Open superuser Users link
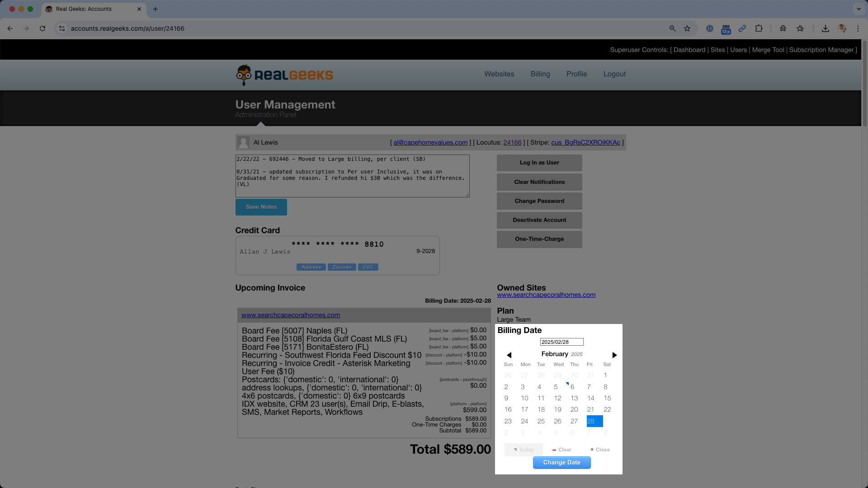Viewport: 868px width, 488px height. [x=738, y=50]
